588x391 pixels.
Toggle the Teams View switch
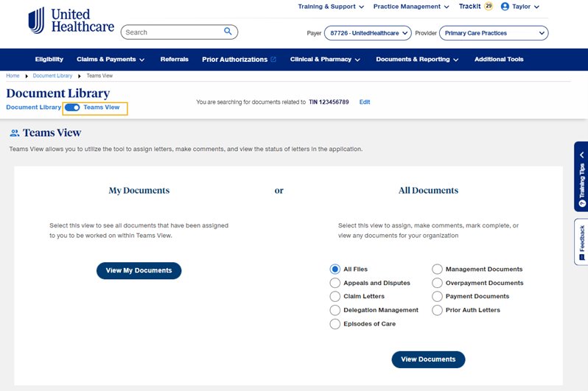point(72,108)
